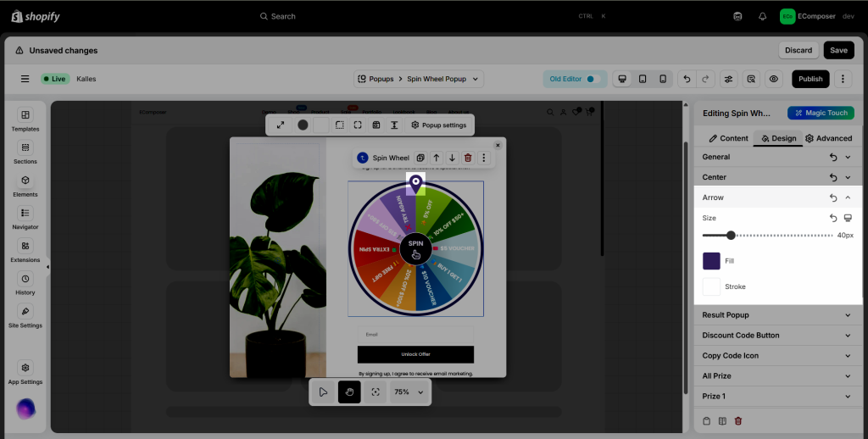Move Spin Wheel element up
Image resolution: width=868 pixels, height=439 pixels.
(x=437, y=158)
